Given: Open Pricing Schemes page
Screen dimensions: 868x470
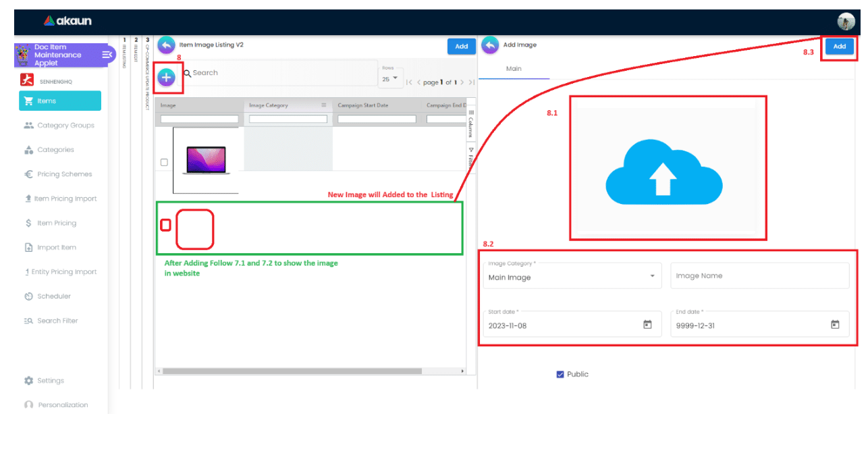Looking at the screenshot, I should click(60, 174).
